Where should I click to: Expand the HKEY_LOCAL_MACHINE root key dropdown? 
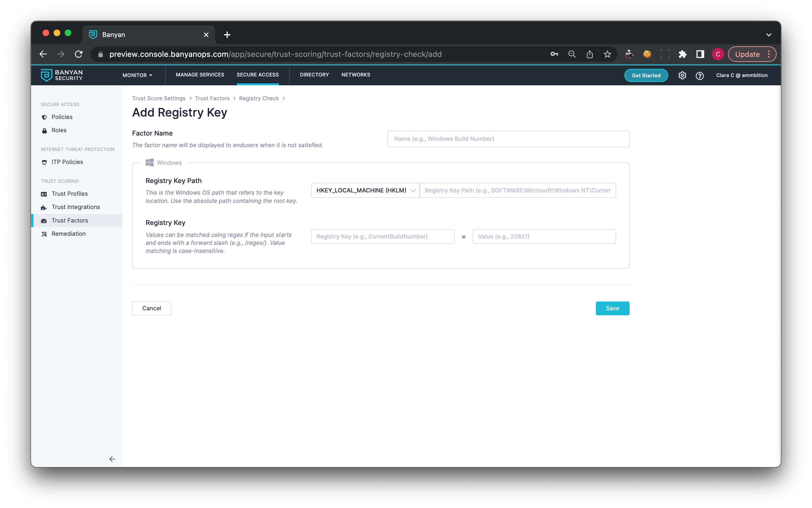[x=365, y=190]
